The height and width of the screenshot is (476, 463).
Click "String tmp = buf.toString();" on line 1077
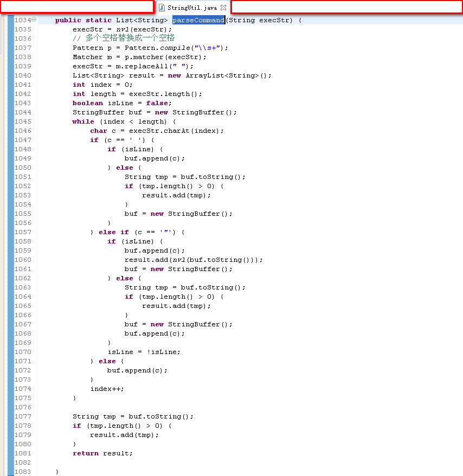(x=133, y=416)
